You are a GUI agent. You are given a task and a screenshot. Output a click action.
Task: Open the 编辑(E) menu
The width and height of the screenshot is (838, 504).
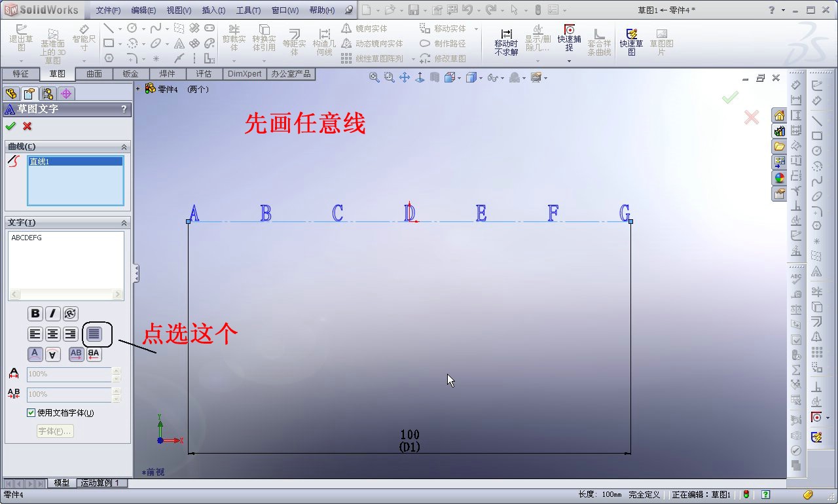(x=143, y=10)
